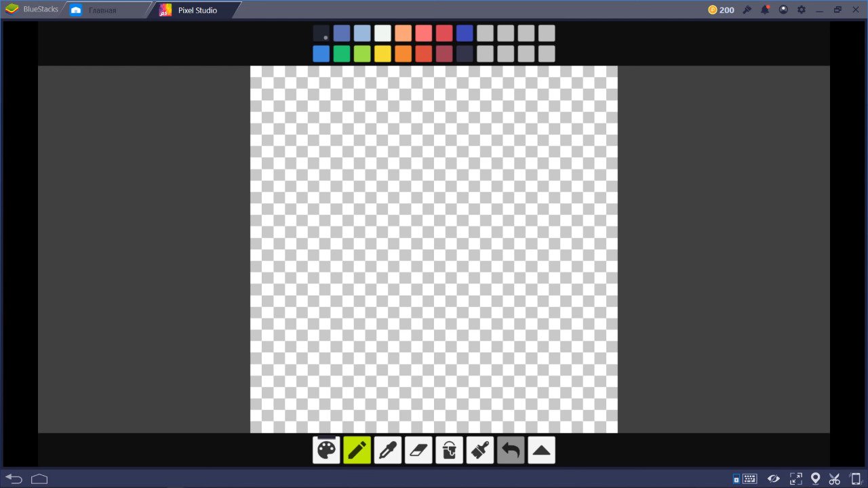Screen dimensions: 868x488
Task: Open the color palette tool
Action: point(326,450)
